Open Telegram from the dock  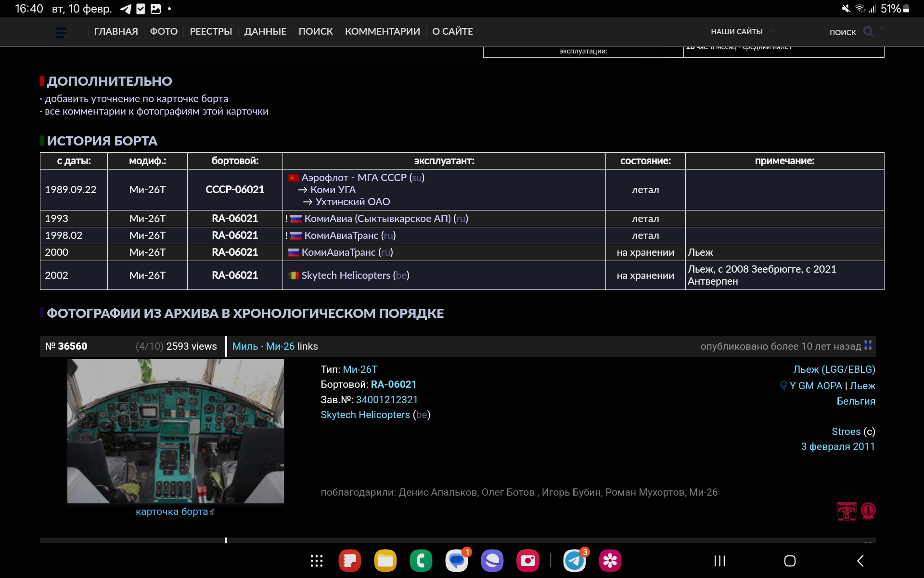(575, 561)
